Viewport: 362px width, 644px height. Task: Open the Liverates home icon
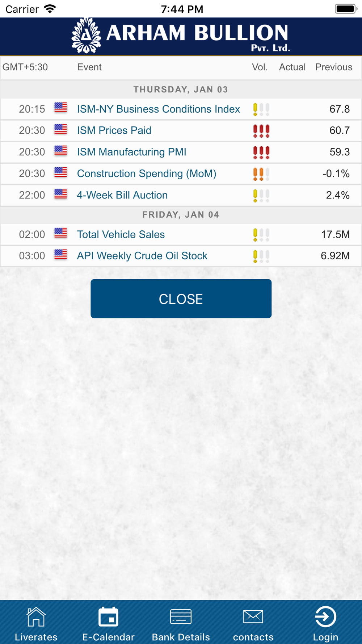tap(36, 616)
